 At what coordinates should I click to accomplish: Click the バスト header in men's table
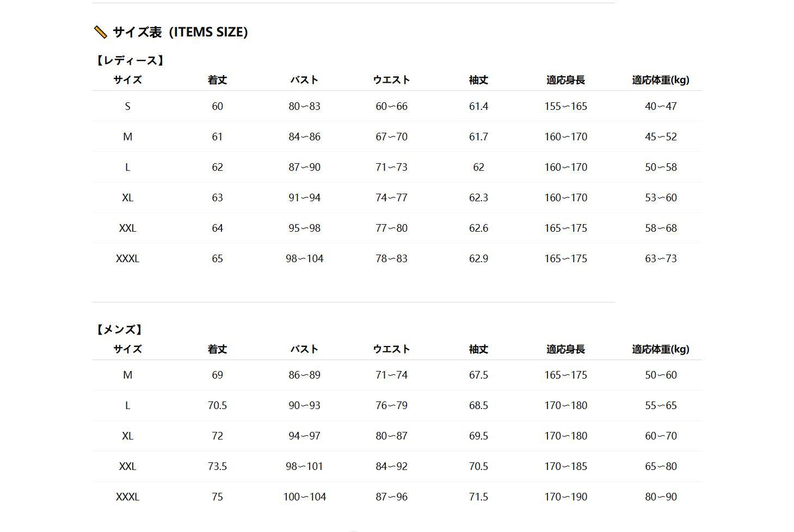point(304,349)
